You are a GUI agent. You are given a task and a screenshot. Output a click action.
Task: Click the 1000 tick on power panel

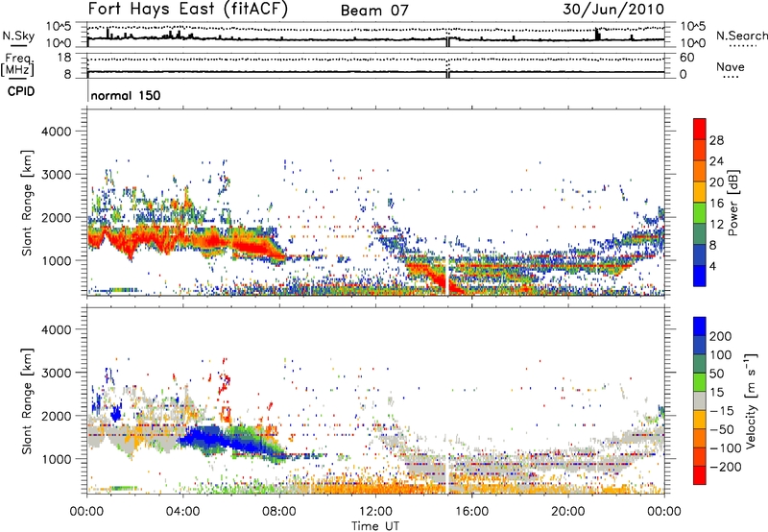(x=57, y=260)
